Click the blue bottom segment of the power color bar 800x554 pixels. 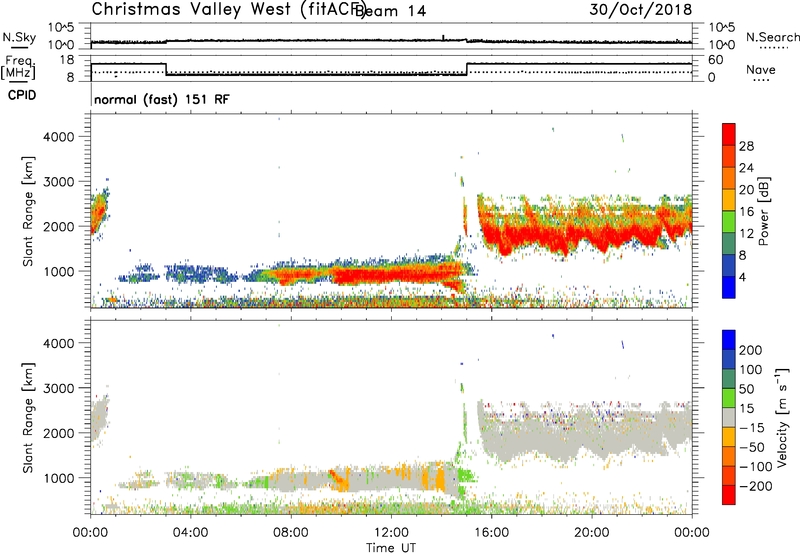click(x=729, y=287)
